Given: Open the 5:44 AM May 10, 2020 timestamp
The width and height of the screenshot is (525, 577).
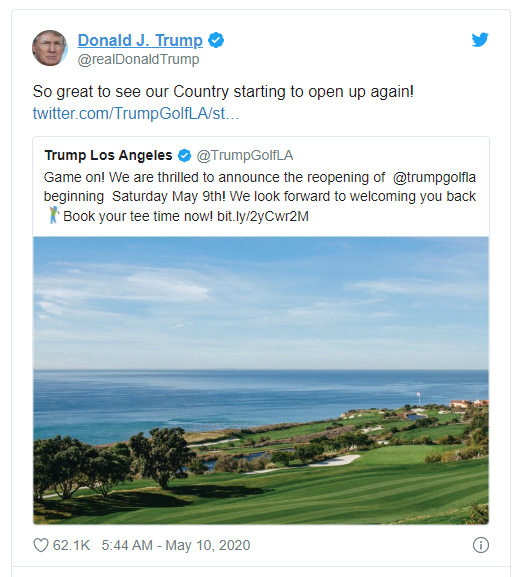Looking at the screenshot, I should click(175, 545).
